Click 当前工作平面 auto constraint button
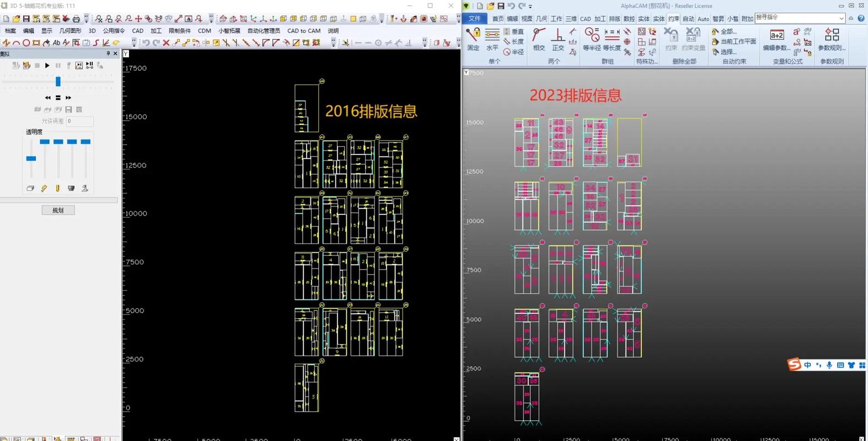The height and width of the screenshot is (441, 868). (x=734, y=41)
